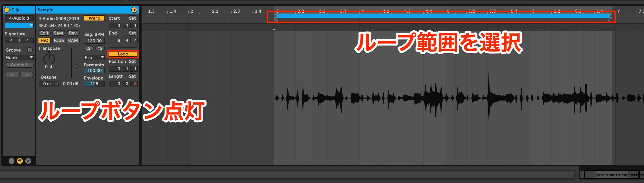Reverse the sample with Rev. button
This screenshot has height=183, width=644.
(x=73, y=33)
